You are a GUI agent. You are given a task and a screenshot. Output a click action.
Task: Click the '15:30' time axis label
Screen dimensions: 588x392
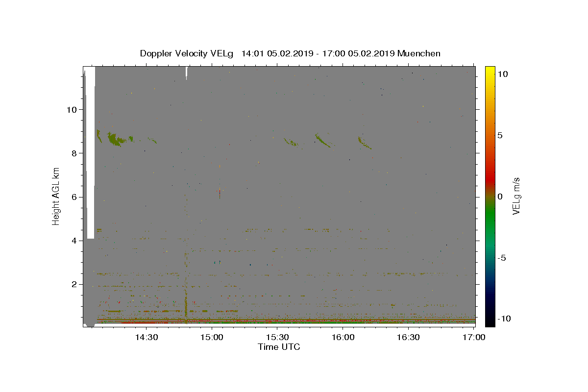(x=278, y=337)
